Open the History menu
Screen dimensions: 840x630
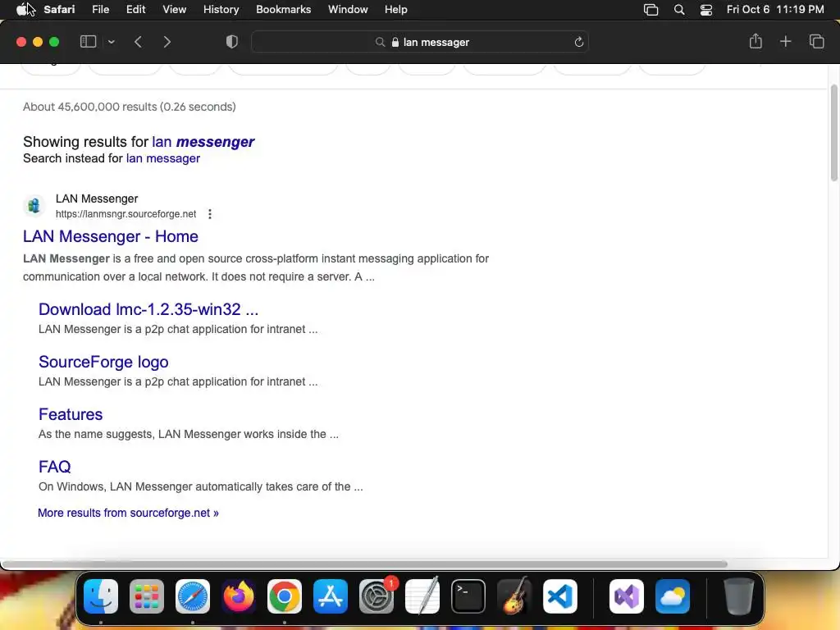tap(221, 9)
